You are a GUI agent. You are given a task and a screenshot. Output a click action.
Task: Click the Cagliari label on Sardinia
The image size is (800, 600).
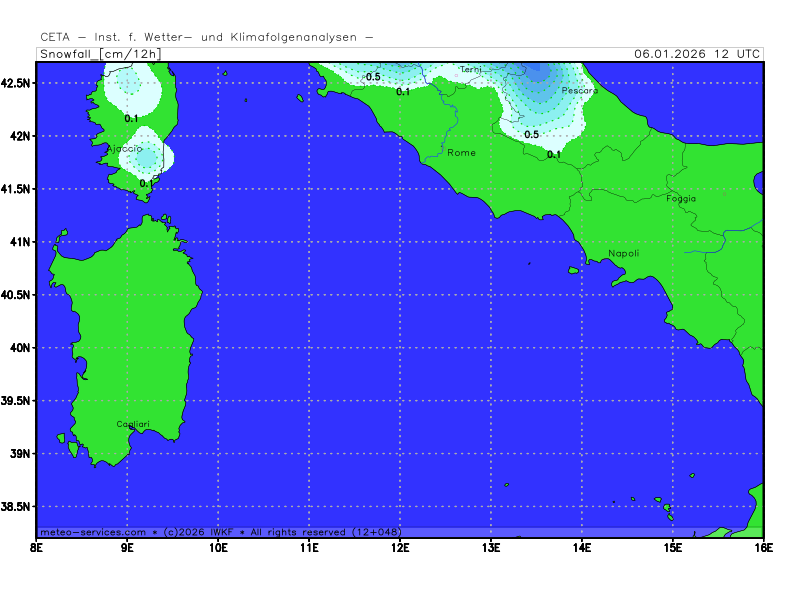[132, 425]
